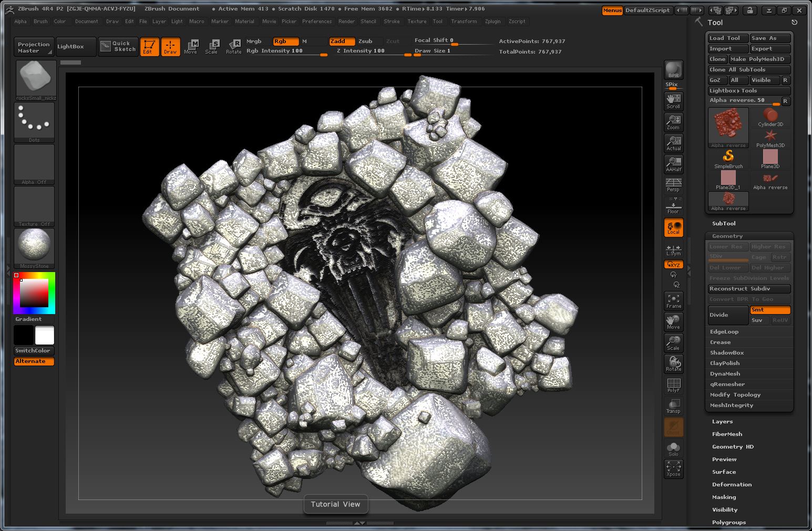Select the Scroll canvas tool

point(673,101)
